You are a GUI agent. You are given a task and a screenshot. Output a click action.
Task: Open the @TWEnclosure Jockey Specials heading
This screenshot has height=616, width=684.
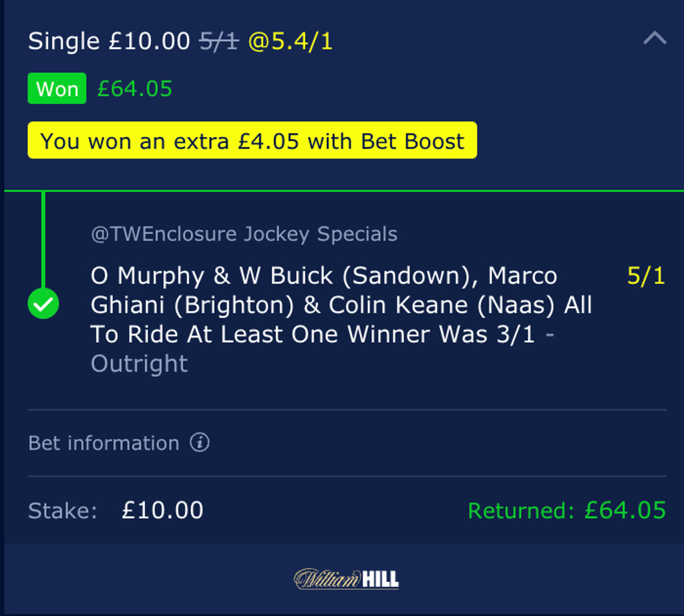pyautogui.click(x=244, y=234)
